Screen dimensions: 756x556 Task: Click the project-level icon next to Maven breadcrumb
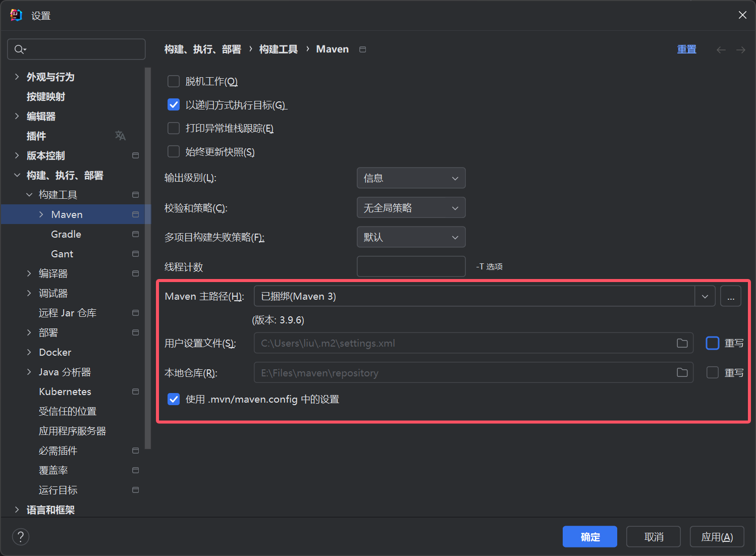tap(362, 49)
